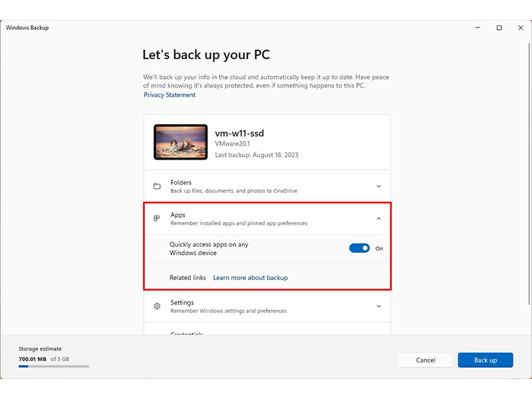Select the vm-w11-ssd device name
This screenshot has height=399, width=532.
tap(239, 133)
